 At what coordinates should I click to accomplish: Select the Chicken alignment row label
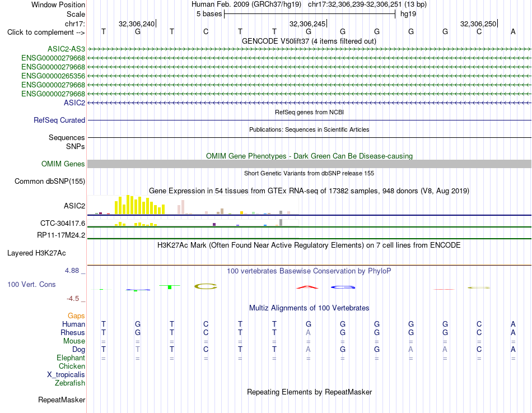(72, 366)
